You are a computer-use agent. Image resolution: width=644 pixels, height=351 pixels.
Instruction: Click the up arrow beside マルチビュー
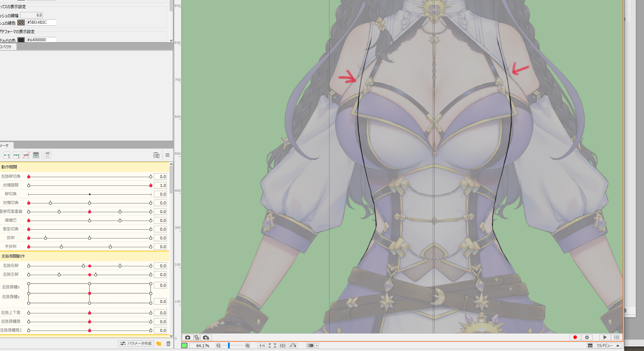pyautogui.click(x=618, y=346)
